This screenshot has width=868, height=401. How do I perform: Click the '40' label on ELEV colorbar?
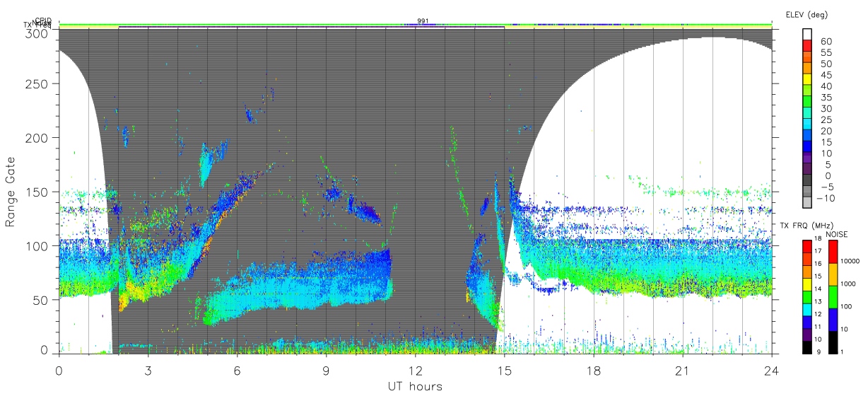[826, 86]
